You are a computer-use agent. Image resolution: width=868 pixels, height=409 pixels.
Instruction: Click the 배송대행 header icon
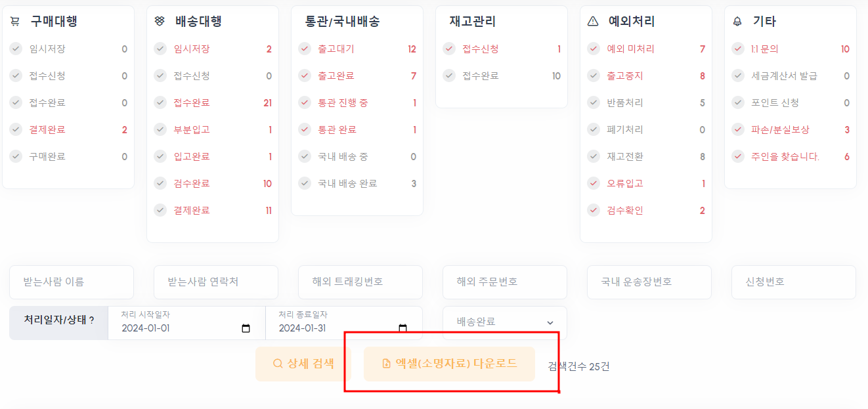160,22
